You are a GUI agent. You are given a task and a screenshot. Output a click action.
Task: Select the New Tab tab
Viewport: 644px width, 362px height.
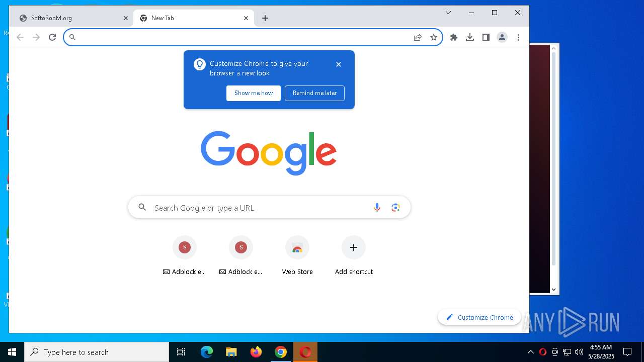click(194, 18)
